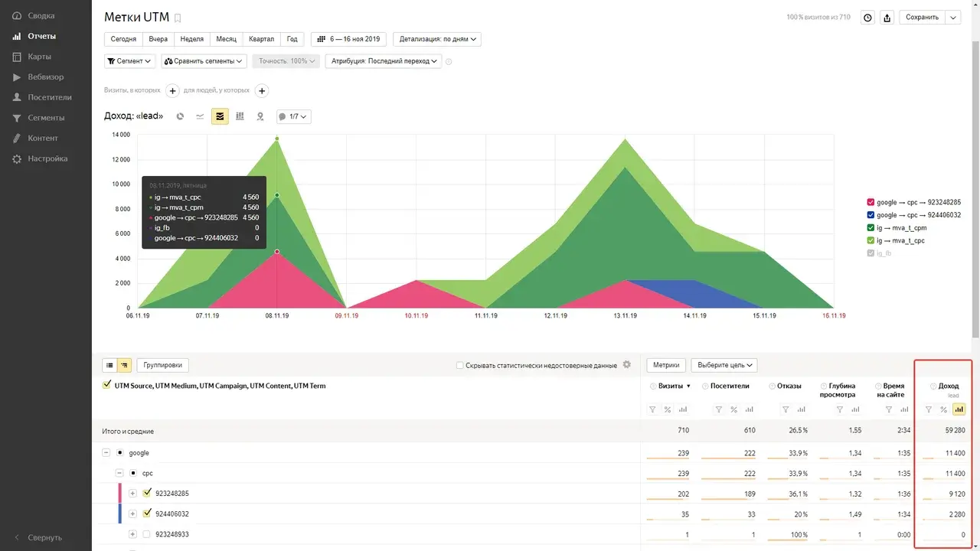
Task: Add a condition after 'для людей, у которых'
Action: point(261,91)
